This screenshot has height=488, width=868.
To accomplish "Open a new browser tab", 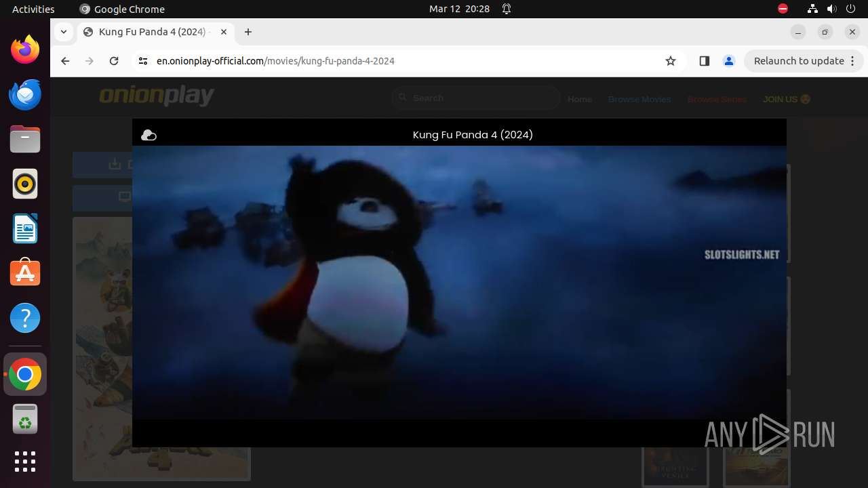I will (248, 32).
